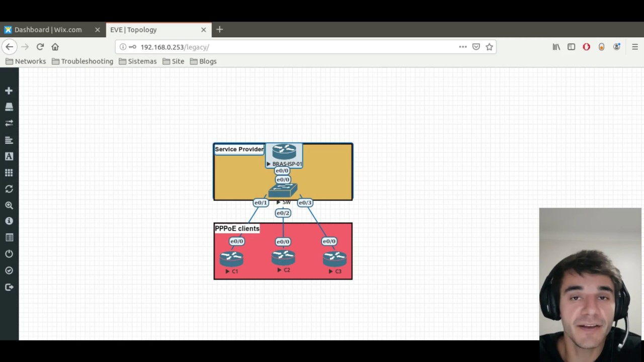Click the e0/0 label above C2
Screen dimensions: 644x362
pos(283,242)
